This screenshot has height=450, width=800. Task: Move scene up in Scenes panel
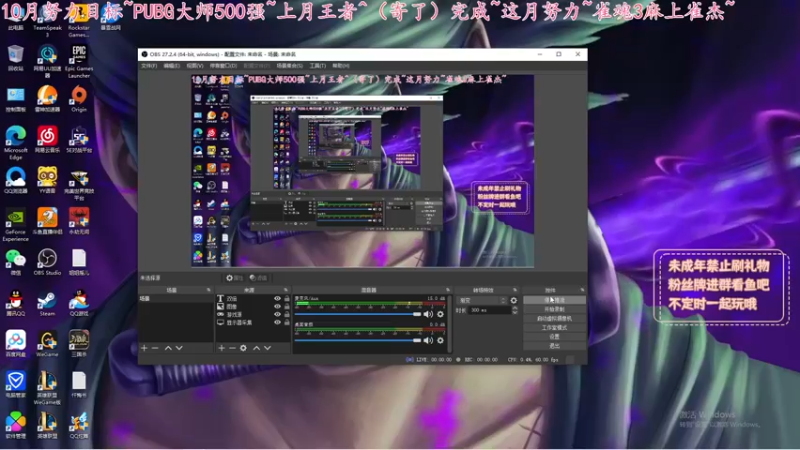[168, 348]
